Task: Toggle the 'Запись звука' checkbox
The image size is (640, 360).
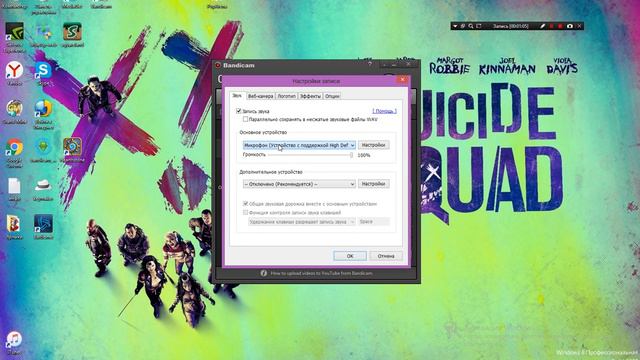Action: click(239, 111)
